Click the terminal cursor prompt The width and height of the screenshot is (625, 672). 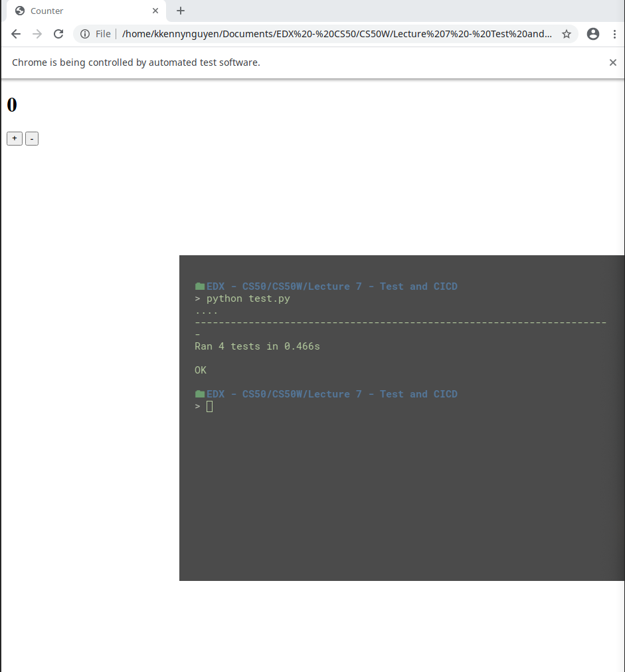[209, 406]
